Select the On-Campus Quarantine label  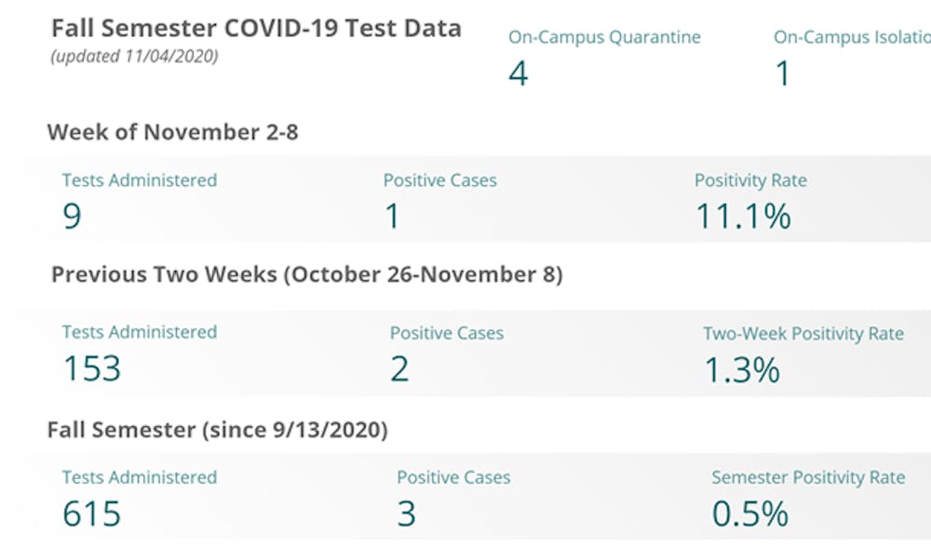point(604,38)
